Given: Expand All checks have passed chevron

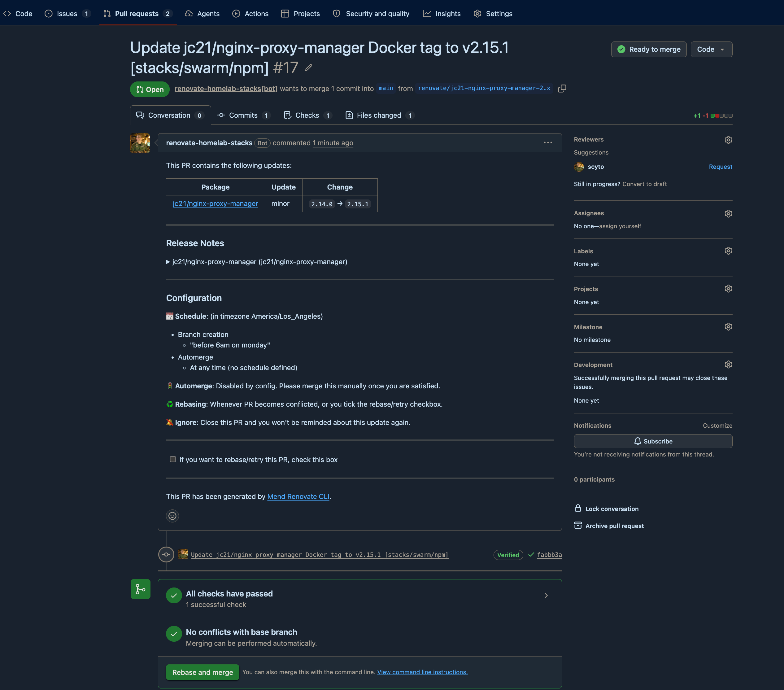Looking at the screenshot, I should tap(546, 596).
